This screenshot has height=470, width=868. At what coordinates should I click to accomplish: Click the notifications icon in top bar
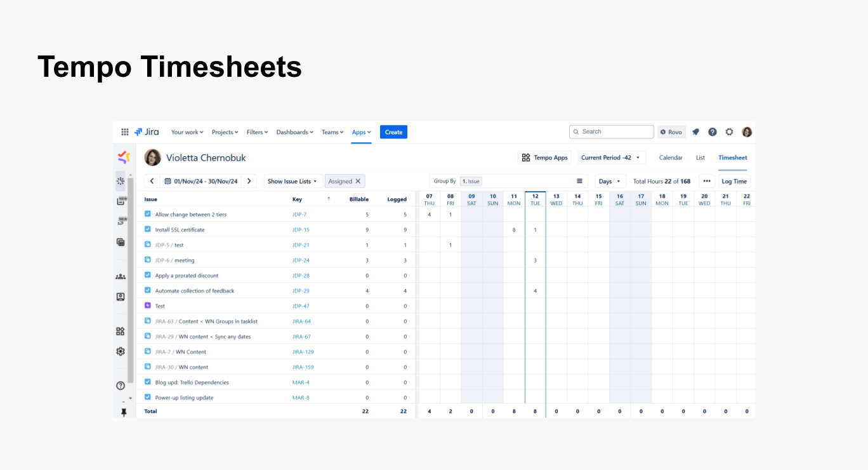click(695, 132)
